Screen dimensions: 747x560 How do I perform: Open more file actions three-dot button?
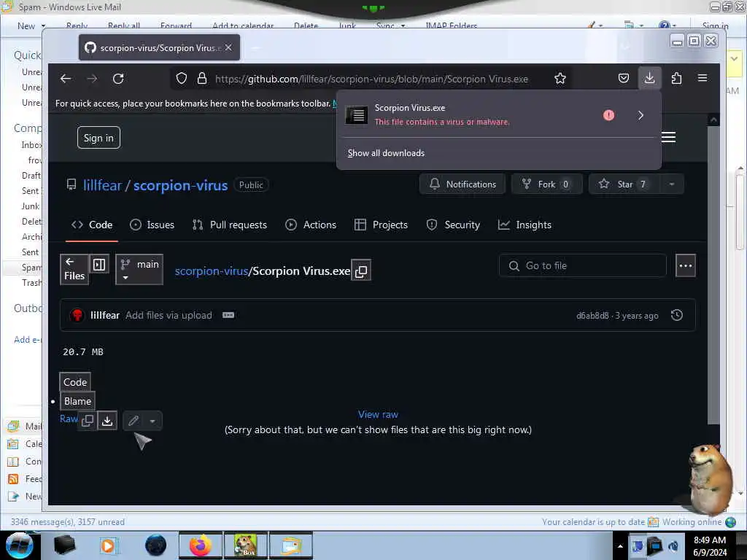[686, 265]
